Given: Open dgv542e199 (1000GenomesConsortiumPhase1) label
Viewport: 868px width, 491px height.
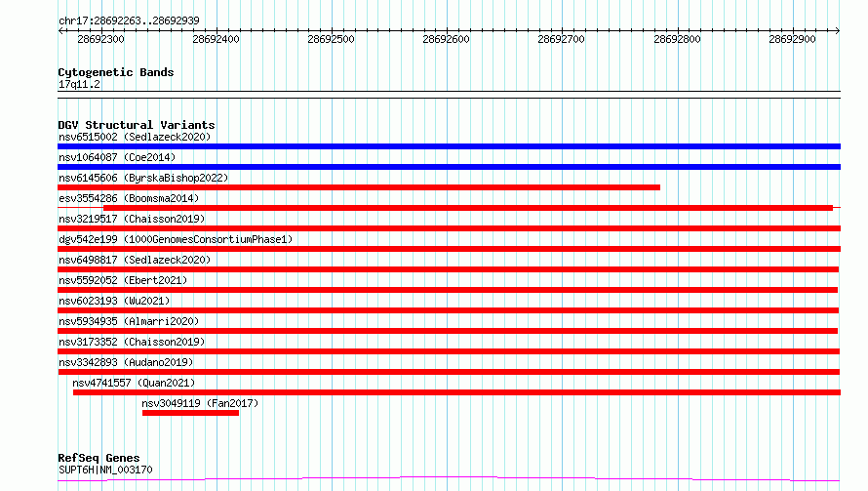Looking at the screenshot, I should click(176, 239).
